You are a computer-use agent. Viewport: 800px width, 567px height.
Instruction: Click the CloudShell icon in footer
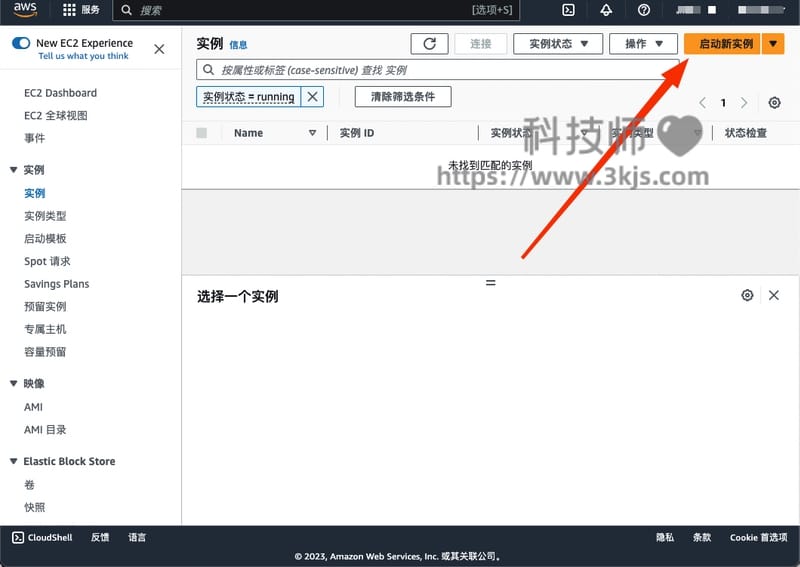(x=18, y=537)
